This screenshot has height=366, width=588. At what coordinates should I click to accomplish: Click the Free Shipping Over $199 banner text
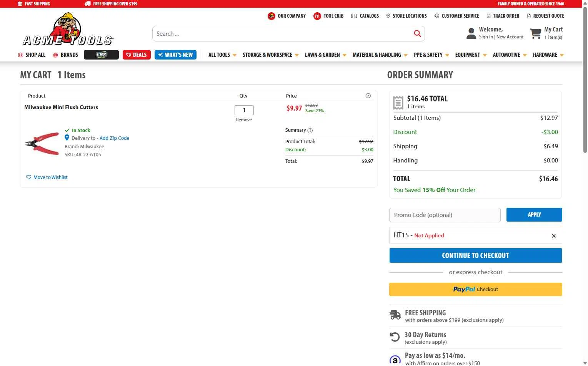[115, 4]
